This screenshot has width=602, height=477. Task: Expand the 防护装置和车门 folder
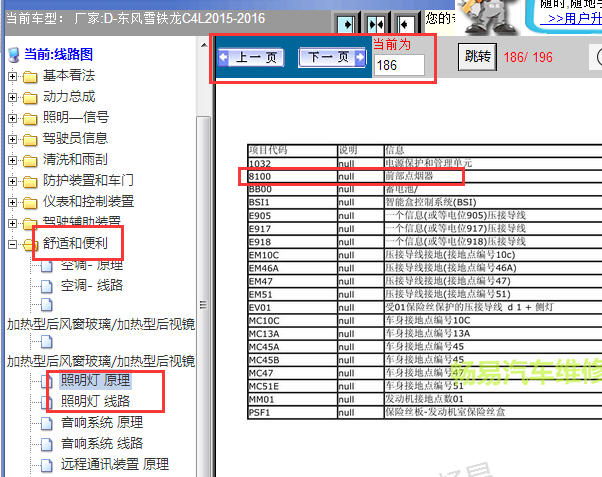click(12, 181)
